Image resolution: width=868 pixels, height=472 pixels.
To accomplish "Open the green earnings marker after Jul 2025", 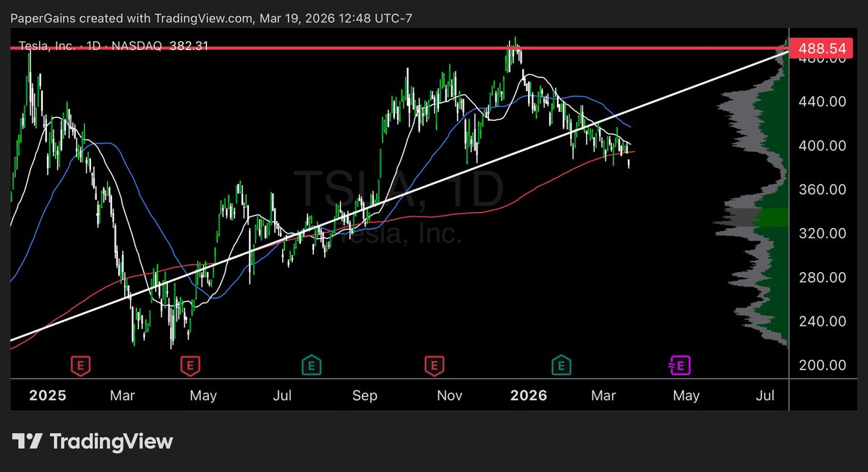I will coord(311,366).
